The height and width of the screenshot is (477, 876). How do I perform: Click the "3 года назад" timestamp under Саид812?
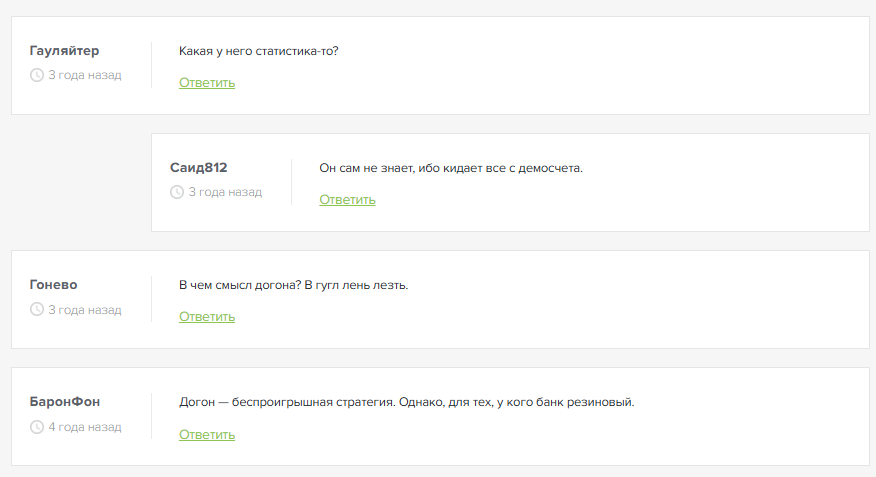(x=225, y=192)
